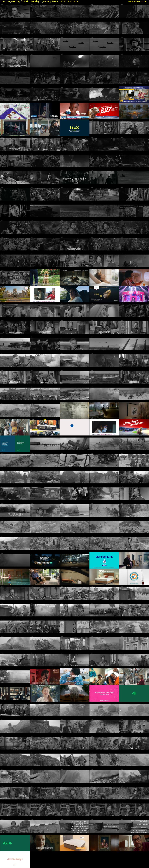Open the black ITVX promo thumbnail
This screenshot has height=868, width=149.
click(74, 127)
